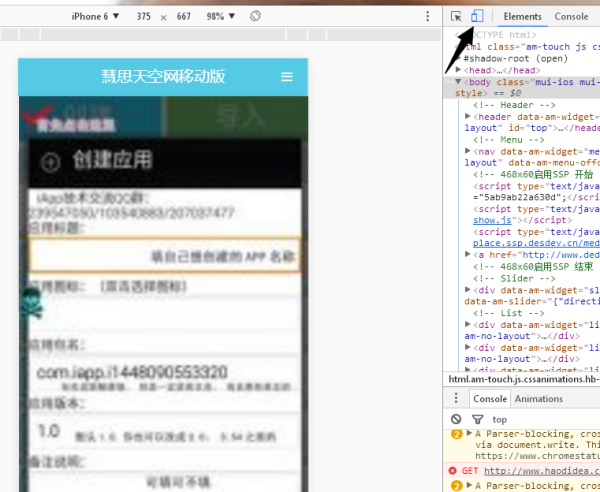Click the red GET error icon
Viewport: 600px width, 492px height.
point(453,471)
